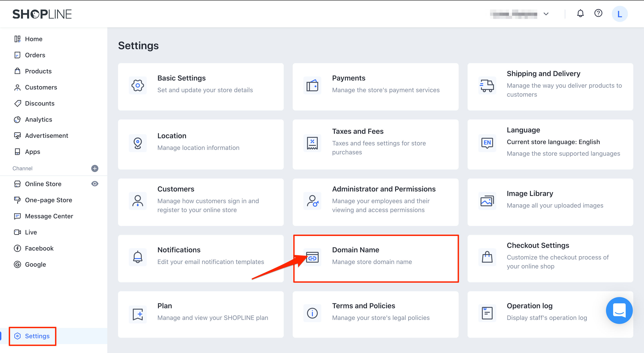The height and width of the screenshot is (353, 644).
Task: Open the Message Center channel
Action: pos(49,216)
